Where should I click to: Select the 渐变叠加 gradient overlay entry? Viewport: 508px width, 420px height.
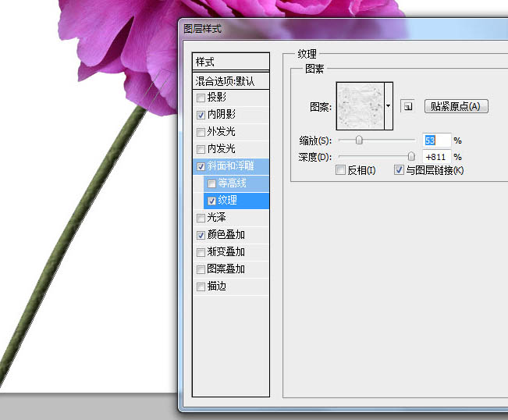pos(226,252)
